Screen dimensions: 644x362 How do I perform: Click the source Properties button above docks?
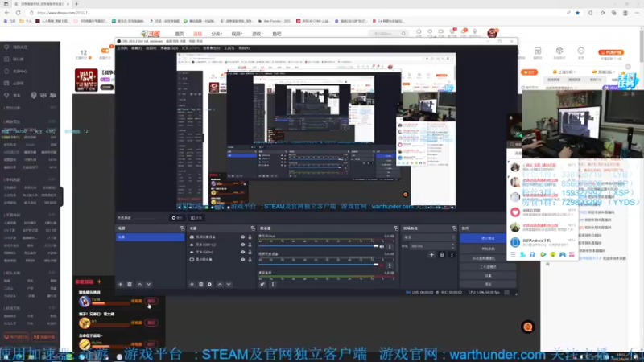(x=177, y=218)
